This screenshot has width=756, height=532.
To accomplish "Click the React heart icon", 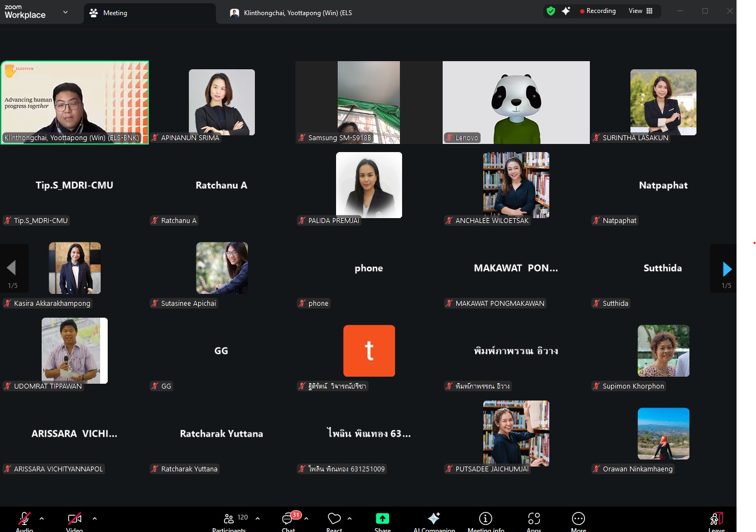I will 334,519.
